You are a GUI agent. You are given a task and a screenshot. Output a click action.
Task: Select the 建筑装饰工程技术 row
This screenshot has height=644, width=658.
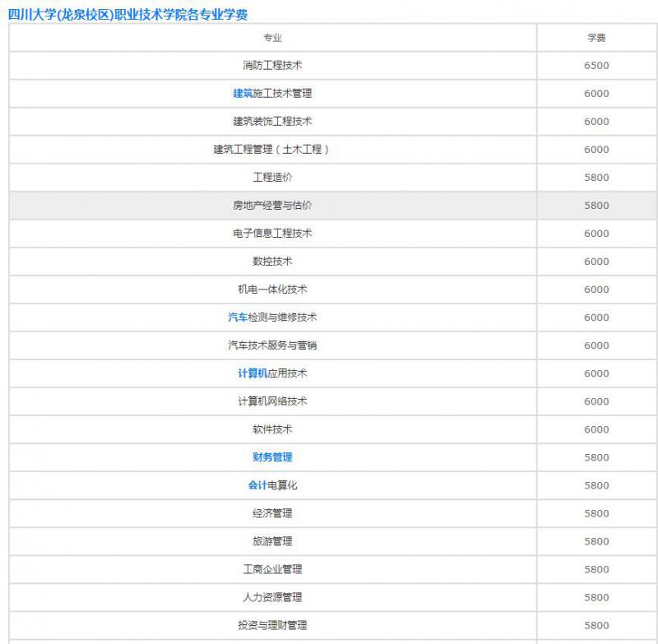[272, 121]
